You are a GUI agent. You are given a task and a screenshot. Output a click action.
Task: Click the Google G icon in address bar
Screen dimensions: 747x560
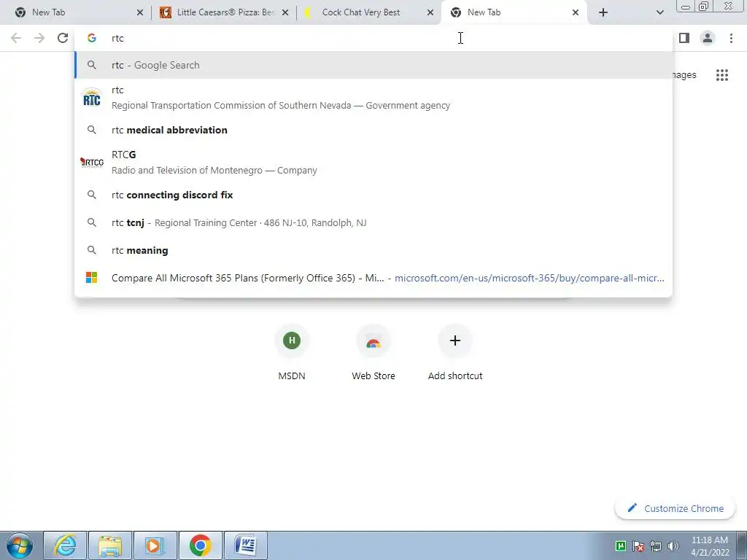coord(92,38)
